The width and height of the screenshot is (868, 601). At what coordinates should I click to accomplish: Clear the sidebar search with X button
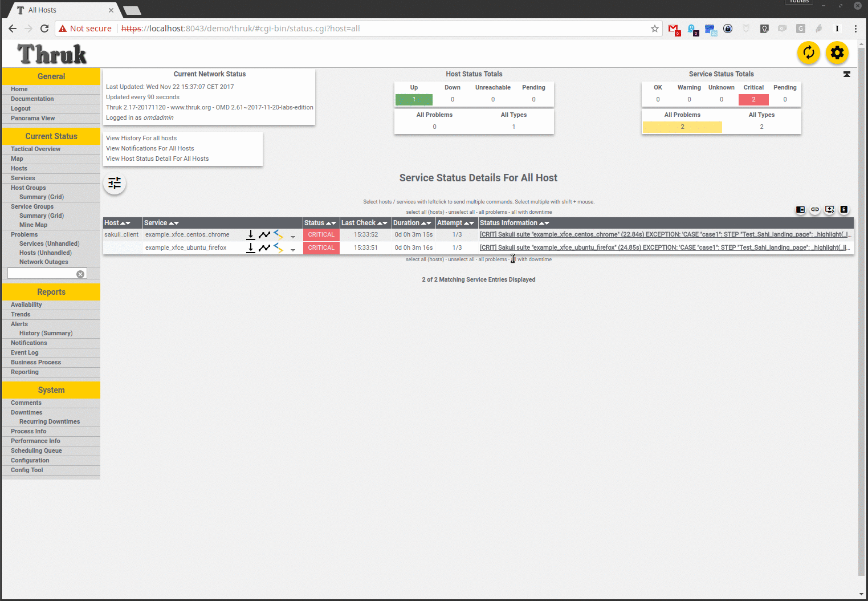(80, 274)
